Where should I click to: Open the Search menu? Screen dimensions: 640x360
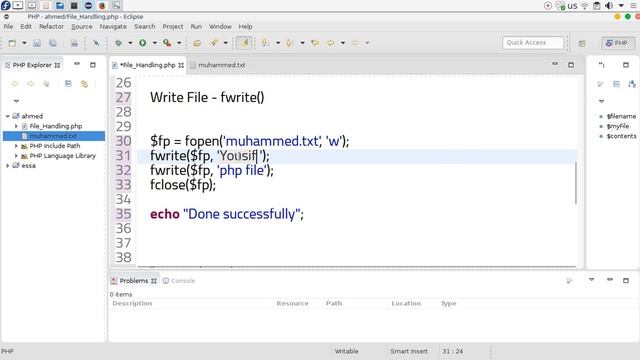[144, 27]
